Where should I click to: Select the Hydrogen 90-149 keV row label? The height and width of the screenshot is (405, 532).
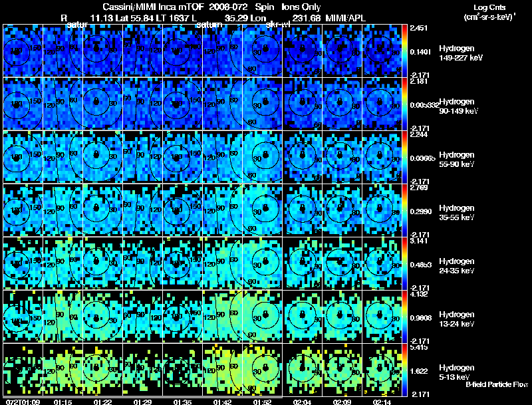(458, 106)
